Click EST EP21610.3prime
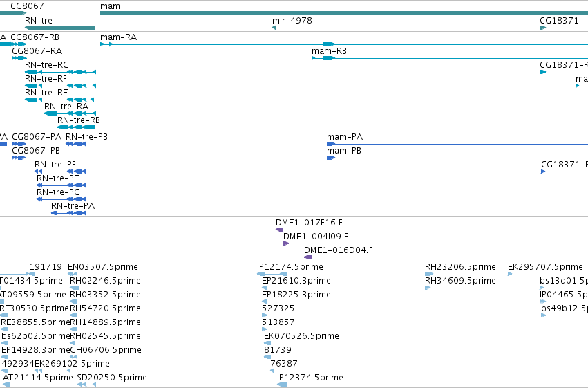The height and width of the screenshot is (388, 588). pyautogui.click(x=296, y=281)
